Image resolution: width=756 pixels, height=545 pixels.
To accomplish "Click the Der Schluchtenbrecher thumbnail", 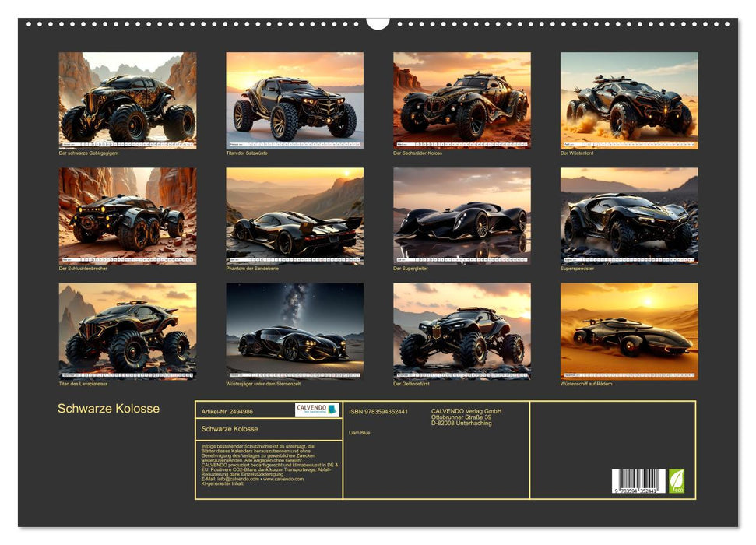I will coord(128,216).
